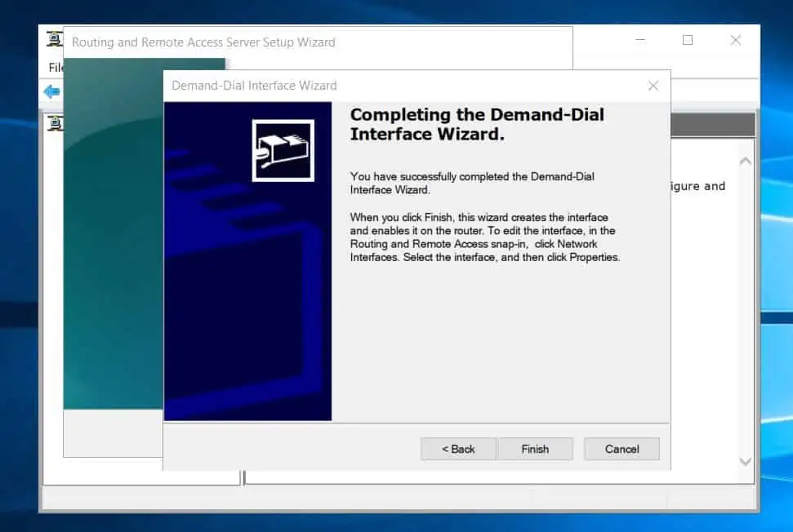Cancel the Demand-Dial Interface Wizard
This screenshot has height=532, width=793.
point(621,449)
